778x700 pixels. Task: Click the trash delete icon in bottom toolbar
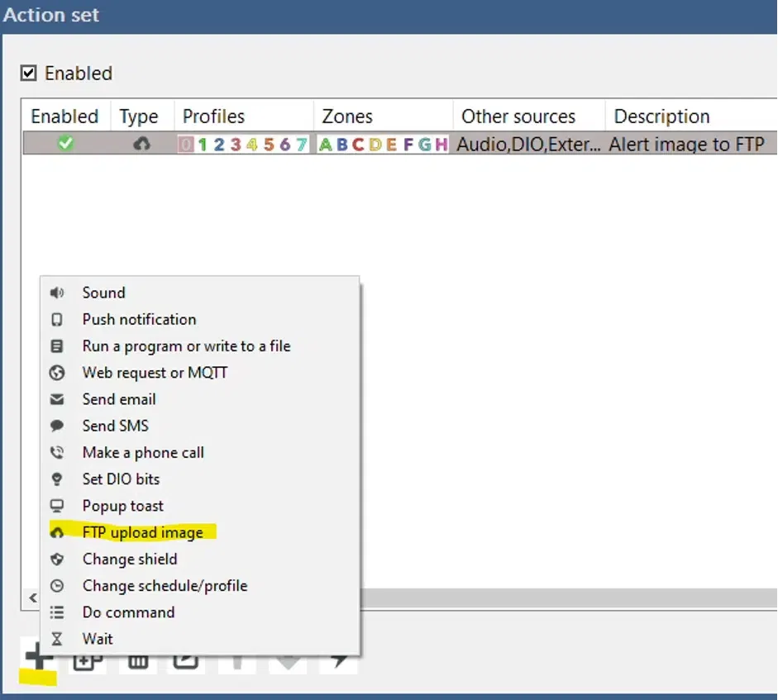tap(137, 660)
